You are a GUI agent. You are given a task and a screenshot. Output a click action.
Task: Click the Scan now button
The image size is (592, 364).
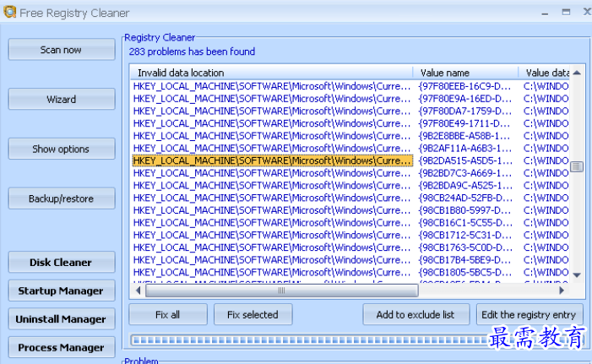[x=61, y=50]
